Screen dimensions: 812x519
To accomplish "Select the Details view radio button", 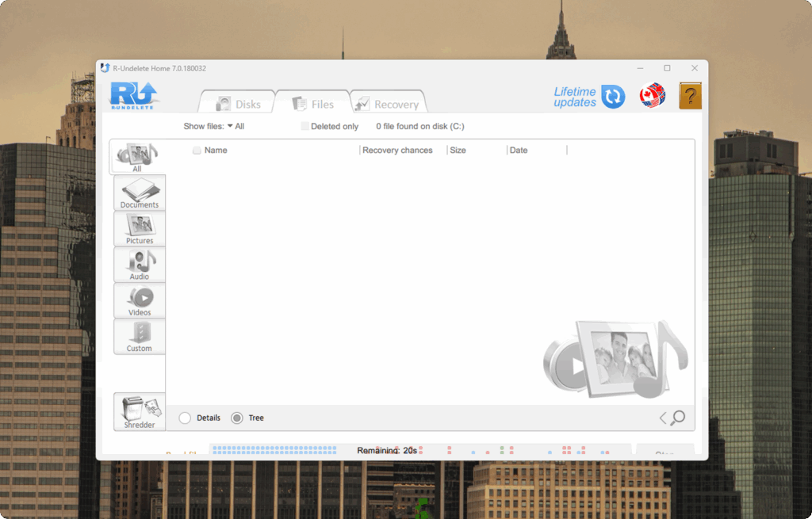I will click(185, 418).
